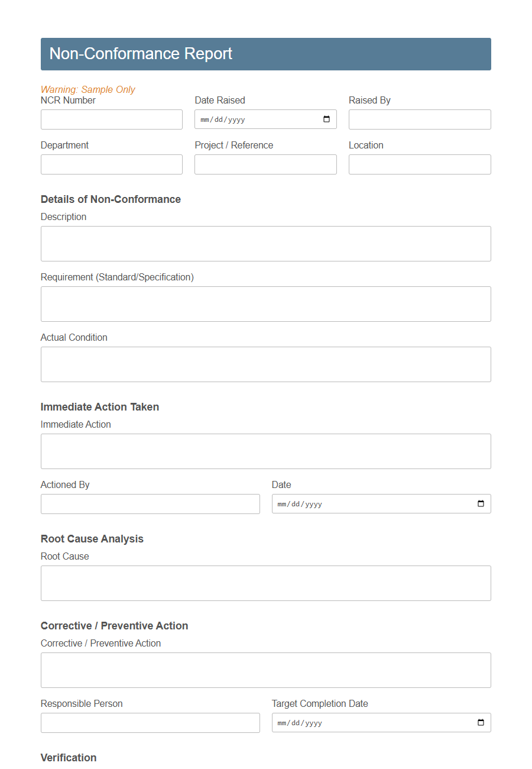This screenshot has width=532, height=769.
Task: Click the Verification section heading
Action: click(69, 758)
